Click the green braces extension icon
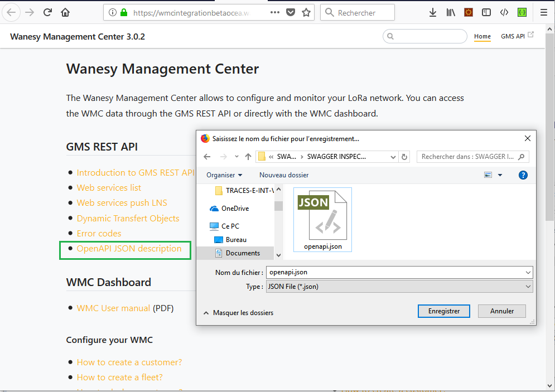This screenshot has height=392, width=555. tap(522, 12)
